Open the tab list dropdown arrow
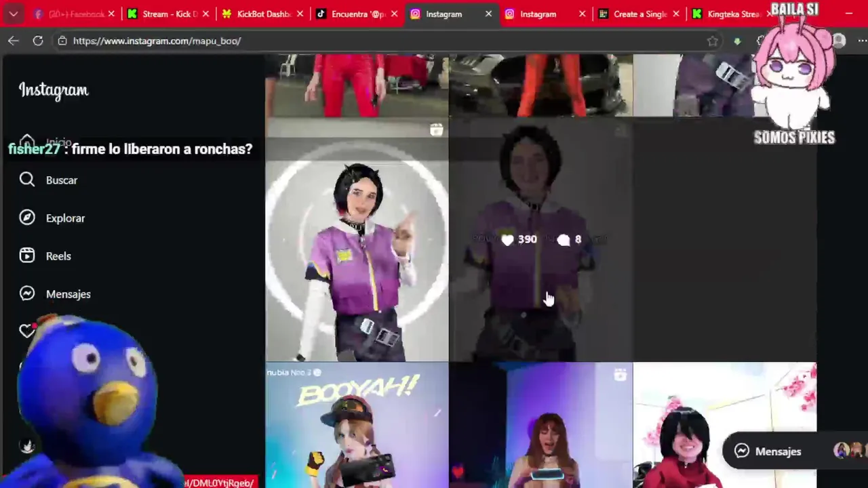Image resolution: width=868 pixels, height=488 pixels. (14, 14)
